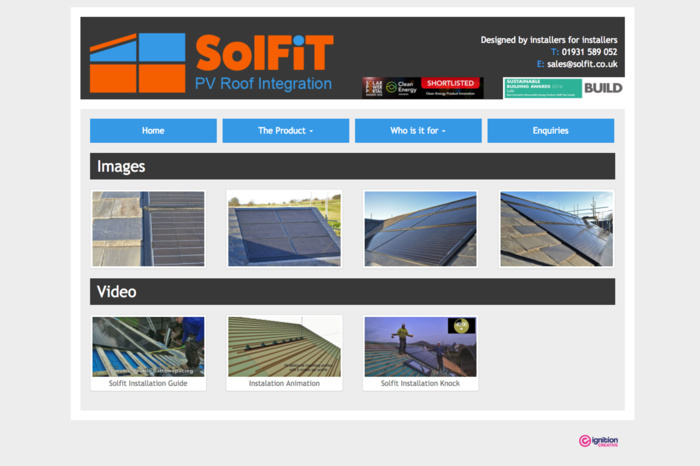Play the Solfit Installation Knock video thumbnail
The height and width of the screenshot is (466, 700).
(420, 347)
